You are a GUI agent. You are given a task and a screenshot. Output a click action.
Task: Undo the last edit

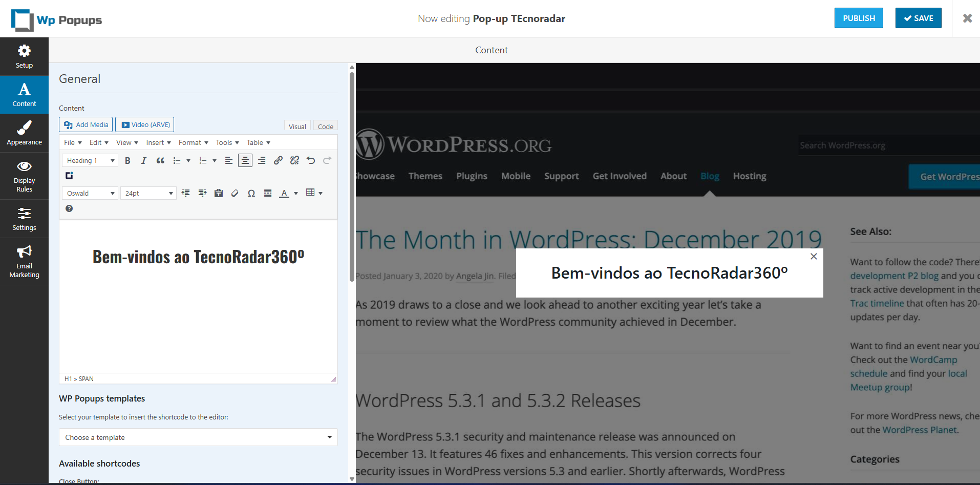coord(311,161)
